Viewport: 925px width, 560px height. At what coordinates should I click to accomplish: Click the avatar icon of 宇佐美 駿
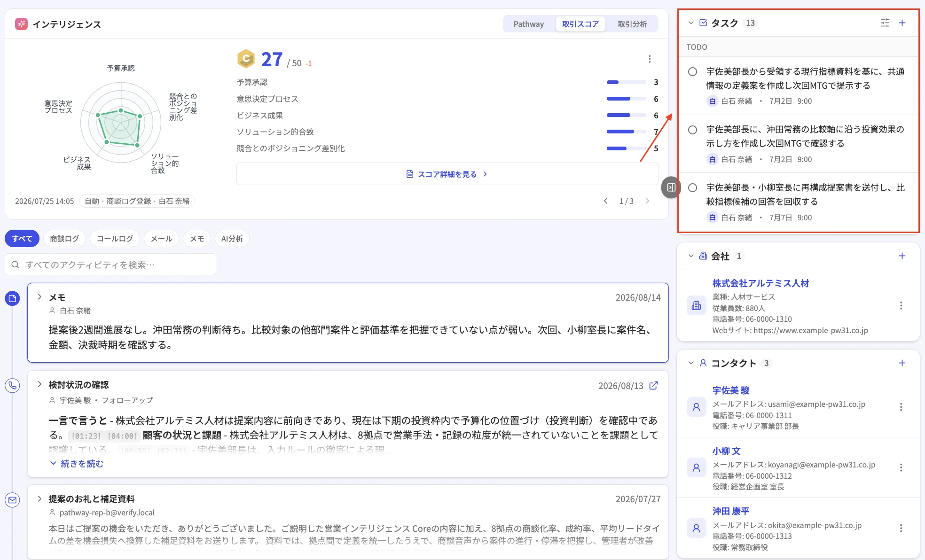[x=697, y=407]
